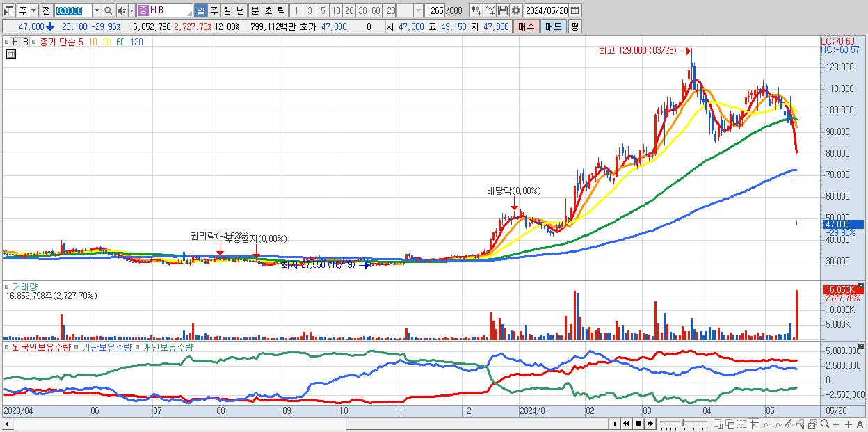
Task: Adjust the replay speed slider at bottom
Action: point(682,424)
